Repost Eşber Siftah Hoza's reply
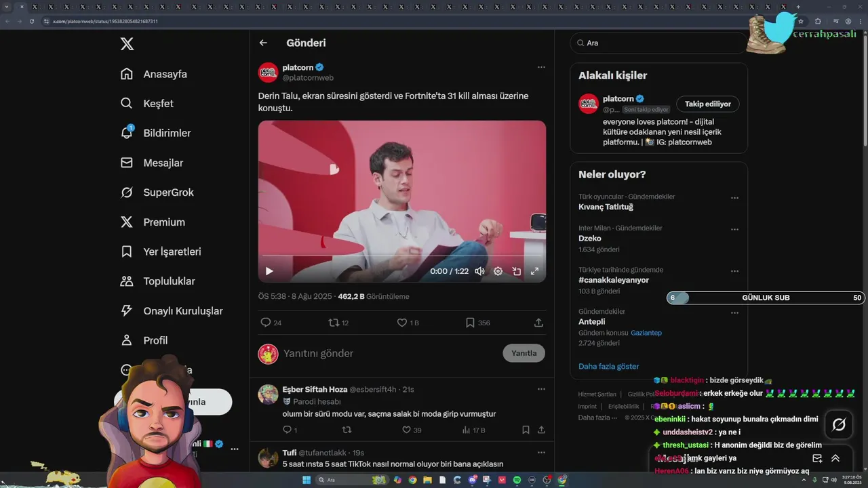Screen dimensions: 868x488 point(347,430)
